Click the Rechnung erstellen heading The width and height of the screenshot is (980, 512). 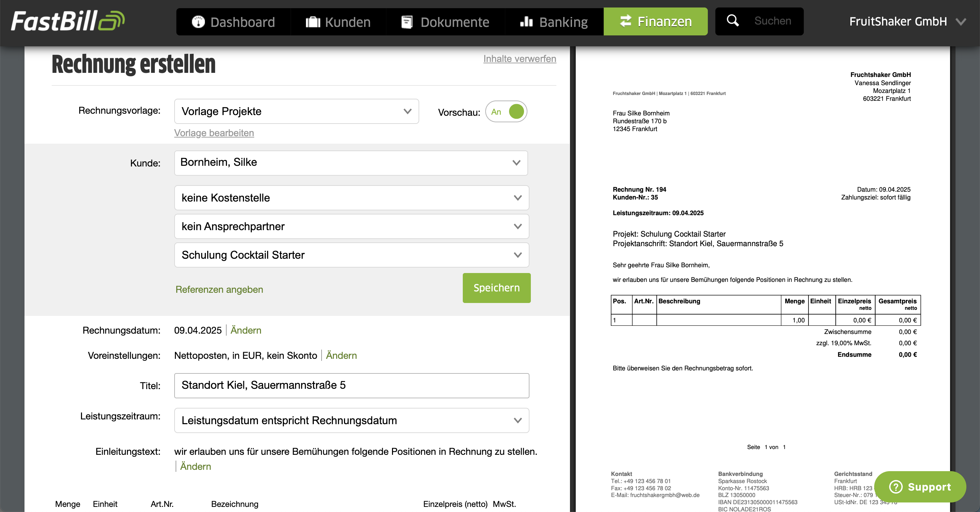133,64
